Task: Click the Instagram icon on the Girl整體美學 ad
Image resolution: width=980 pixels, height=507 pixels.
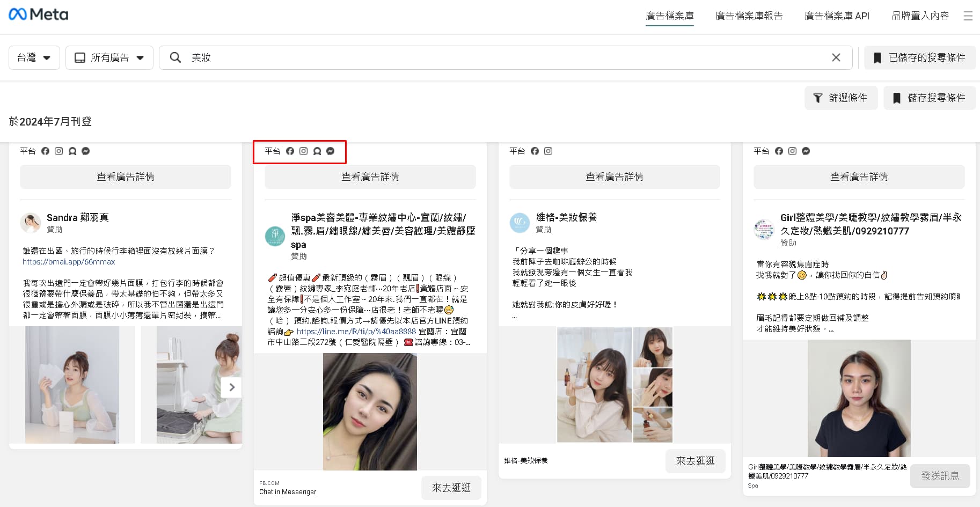Action: 792,151
